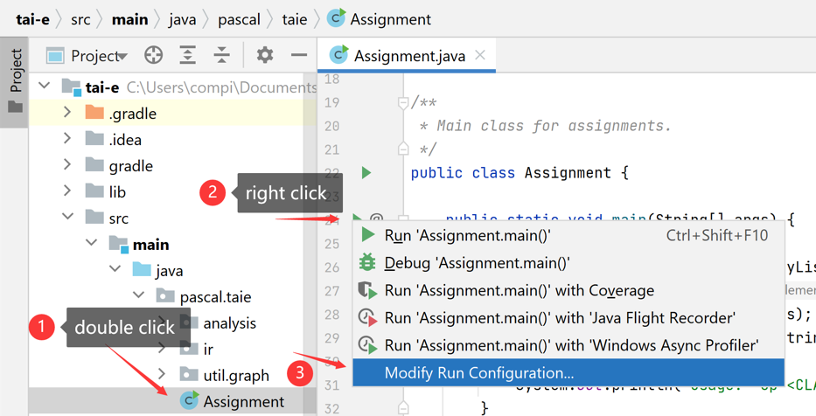Click the Expand All icon in Project toolbar
This screenshot has height=416, width=816.
tap(187, 55)
